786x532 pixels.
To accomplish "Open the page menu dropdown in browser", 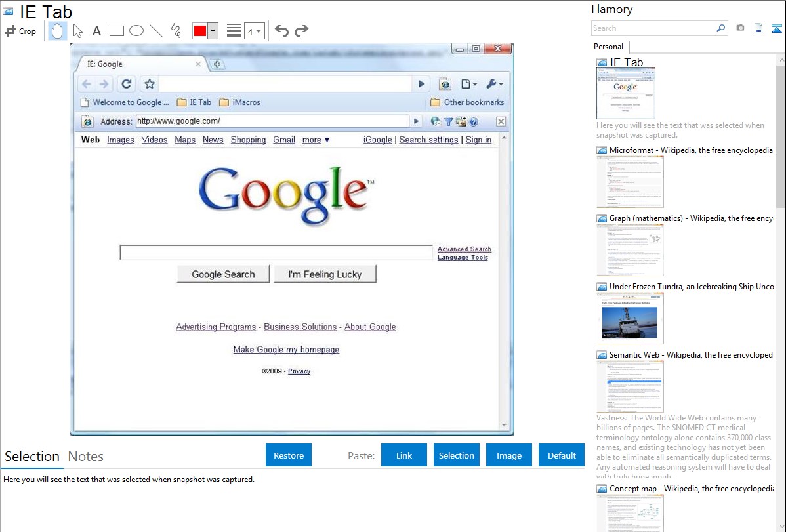I will tap(469, 84).
